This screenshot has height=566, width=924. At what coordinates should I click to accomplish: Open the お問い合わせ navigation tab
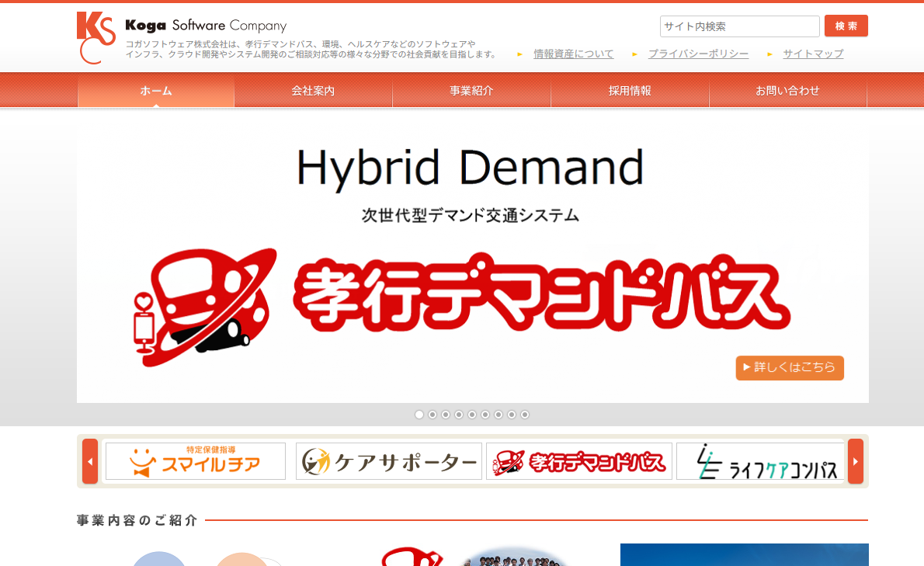pos(788,90)
